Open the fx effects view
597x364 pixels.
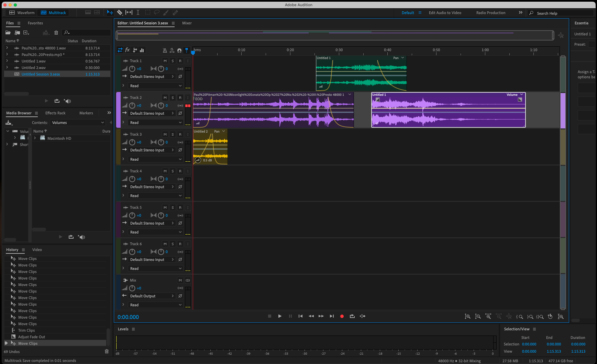(127, 50)
